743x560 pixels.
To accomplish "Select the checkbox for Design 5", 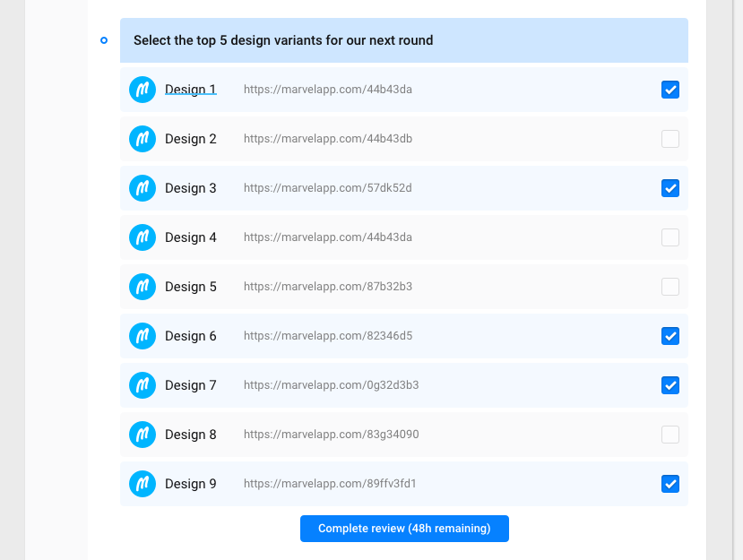I will coord(670,287).
